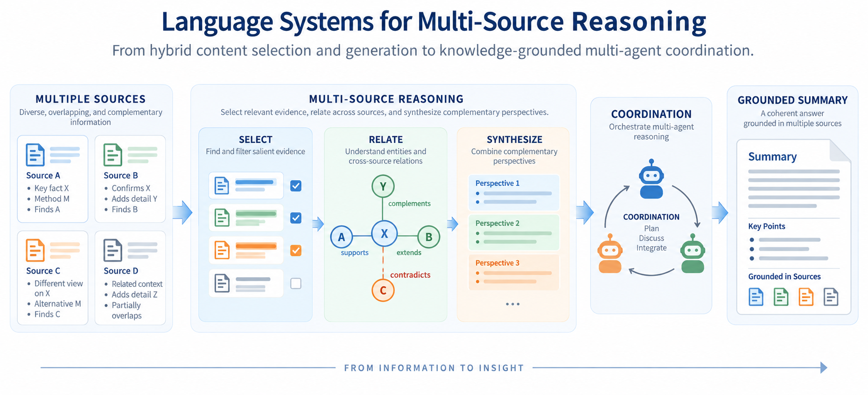868x395 pixels.
Task: Check the empty checkbox by gray document
Action: pyautogui.click(x=296, y=283)
